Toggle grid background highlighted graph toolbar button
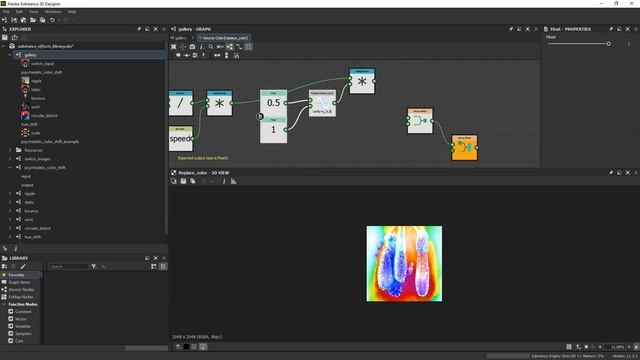This screenshot has width=640, height=360. (x=249, y=47)
